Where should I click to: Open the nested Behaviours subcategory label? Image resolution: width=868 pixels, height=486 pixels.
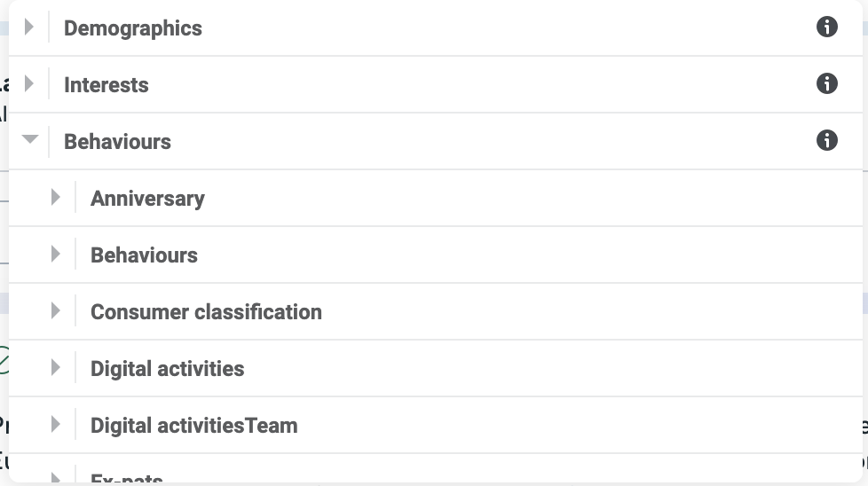pos(144,255)
